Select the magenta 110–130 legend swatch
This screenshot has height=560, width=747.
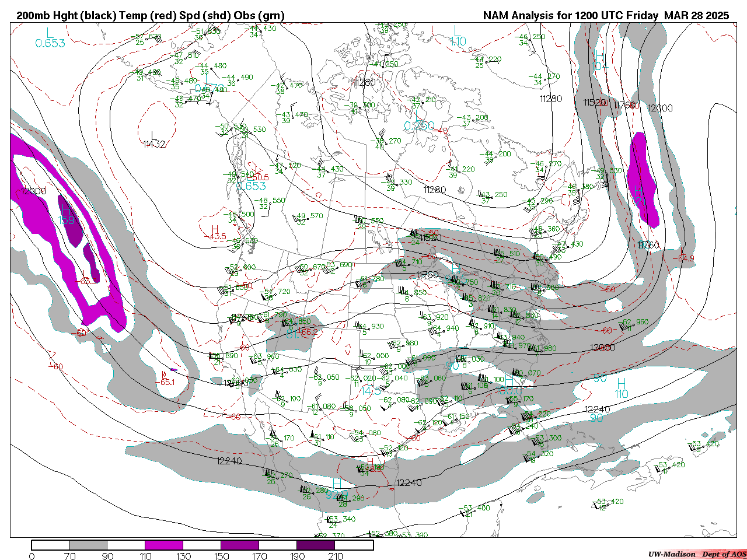click(164, 545)
